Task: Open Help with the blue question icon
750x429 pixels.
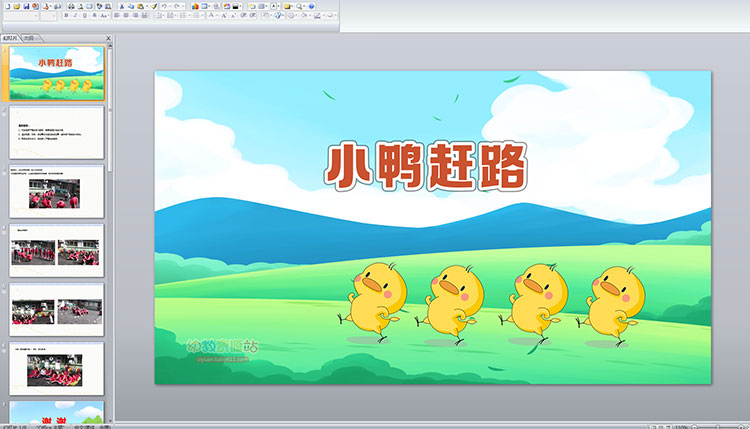Action: pos(311,7)
